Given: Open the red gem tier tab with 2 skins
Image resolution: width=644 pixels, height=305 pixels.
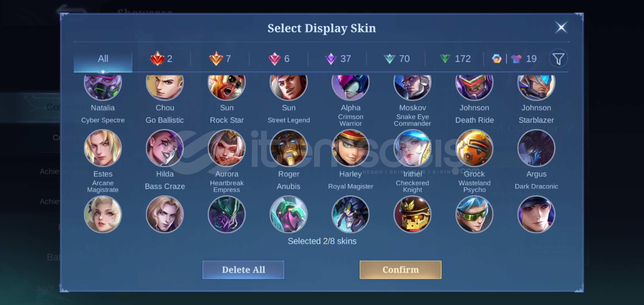Looking at the screenshot, I should pyautogui.click(x=161, y=59).
